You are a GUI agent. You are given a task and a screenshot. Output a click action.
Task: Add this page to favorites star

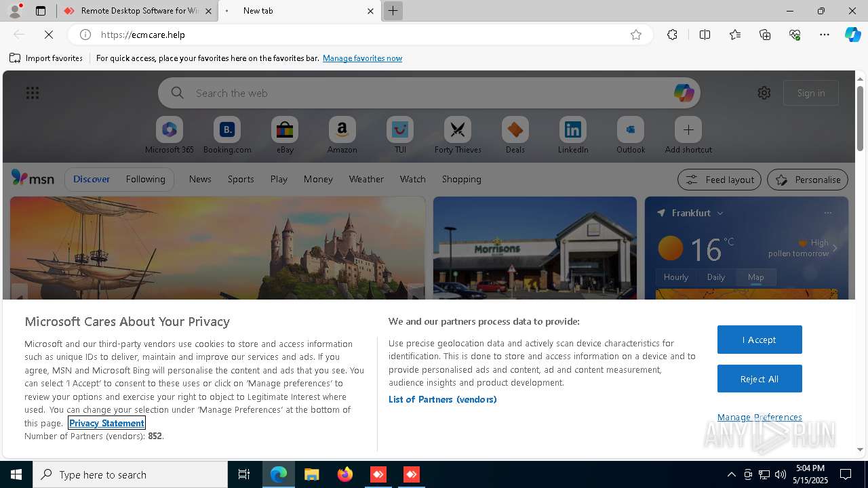[x=636, y=35]
